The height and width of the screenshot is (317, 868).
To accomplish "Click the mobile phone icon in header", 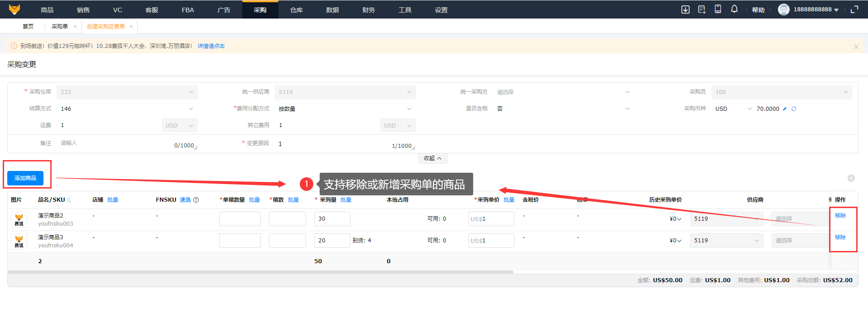I will (x=718, y=9).
